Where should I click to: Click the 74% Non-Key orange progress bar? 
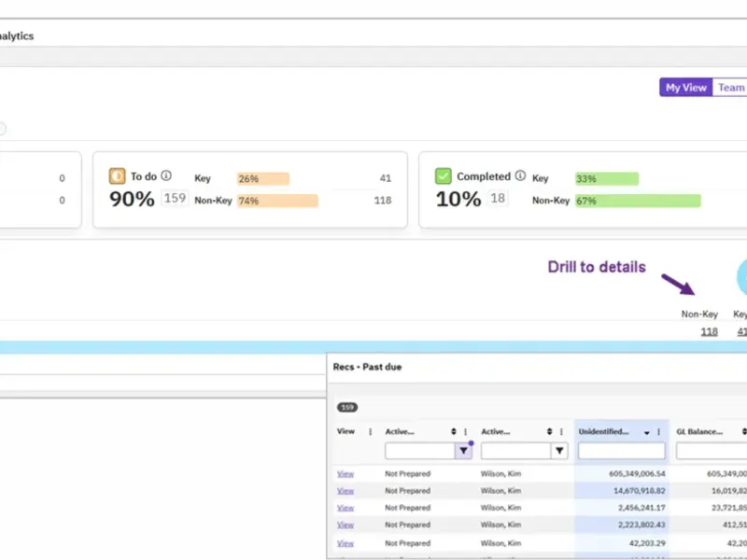[277, 201]
